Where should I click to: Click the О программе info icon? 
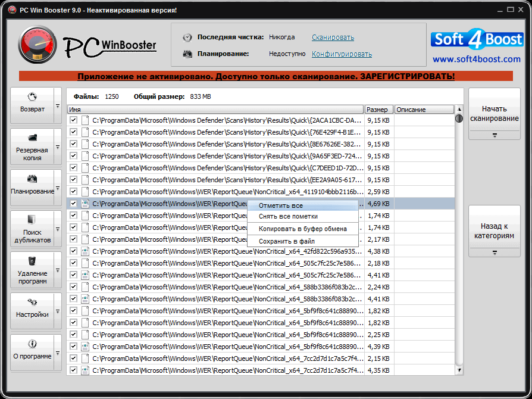coord(32,344)
